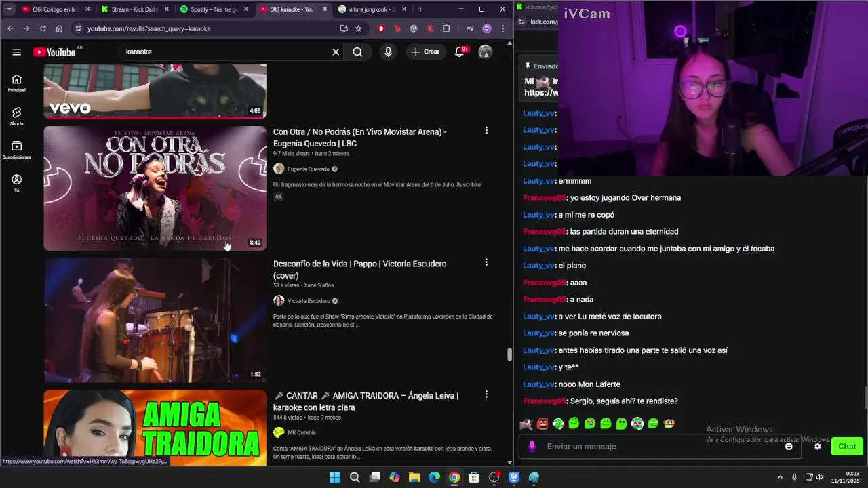Go to Principal in the YouTube sidebar
Screen dimensions: 868x488
[x=17, y=83]
